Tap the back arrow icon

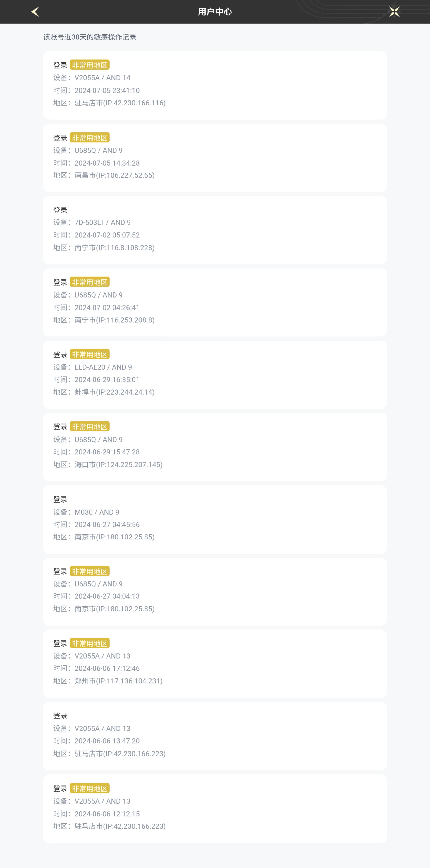[35, 12]
